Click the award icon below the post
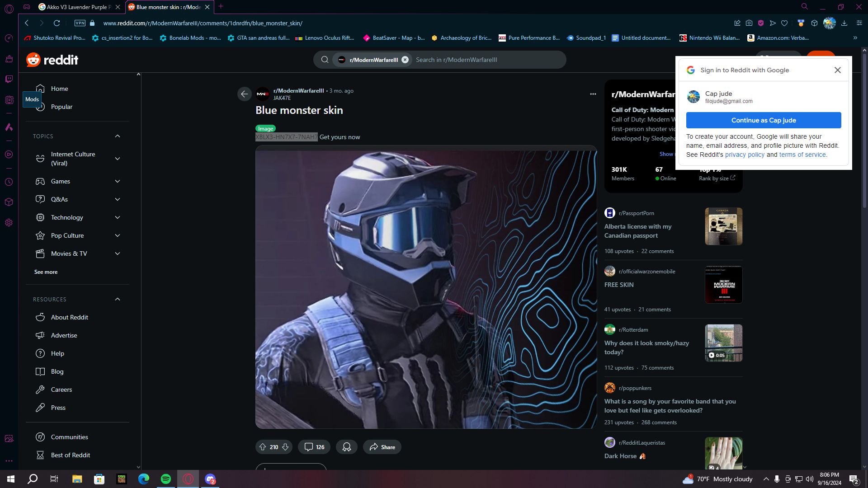The height and width of the screenshot is (488, 868). point(347,447)
